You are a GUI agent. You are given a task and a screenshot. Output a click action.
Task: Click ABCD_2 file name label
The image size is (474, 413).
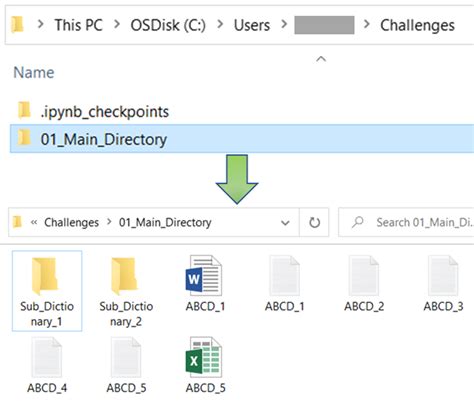click(x=364, y=306)
